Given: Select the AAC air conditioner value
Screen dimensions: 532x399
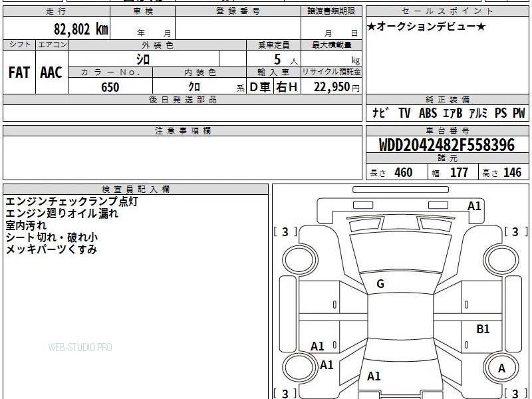Looking at the screenshot, I should (x=51, y=72).
